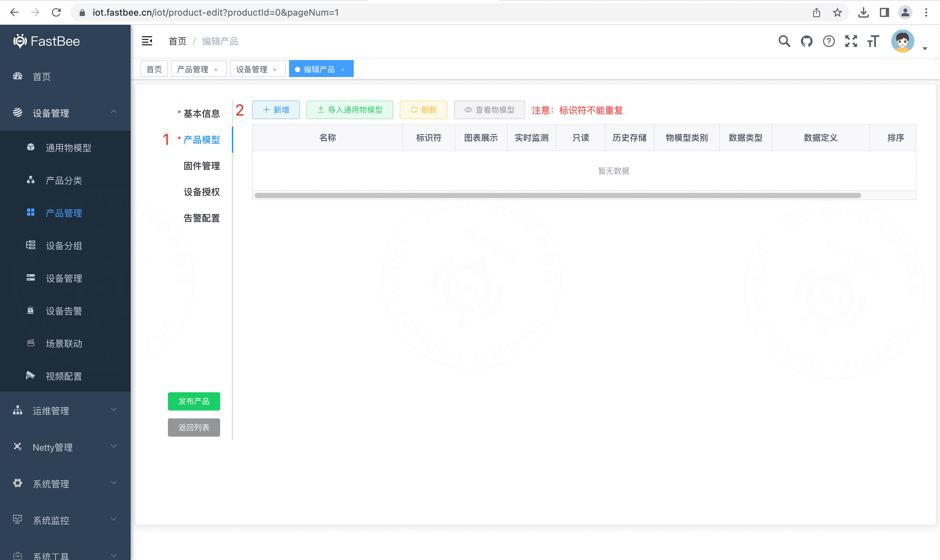Screen dimensions: 940x560
Task: Click the 物模型类别 column header
Action: point(687,138)
